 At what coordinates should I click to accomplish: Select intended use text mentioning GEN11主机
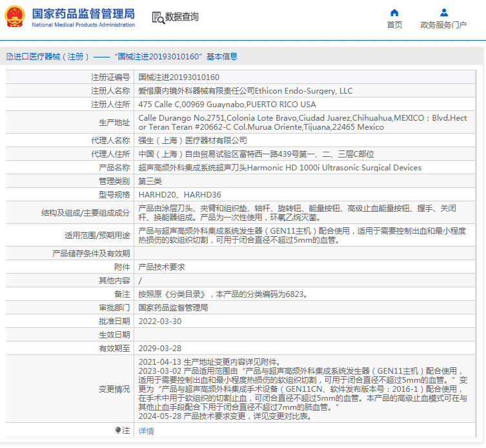click(302, 236)
